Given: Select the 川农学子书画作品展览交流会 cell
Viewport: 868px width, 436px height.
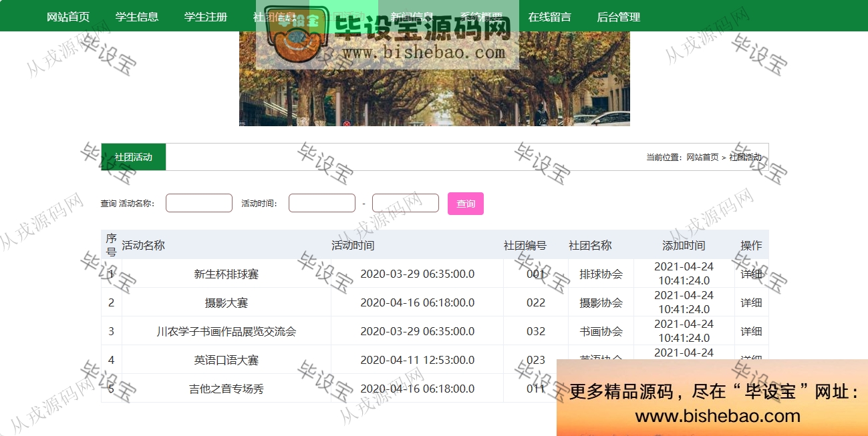Looking at the screenshot, I should (227, 331).
